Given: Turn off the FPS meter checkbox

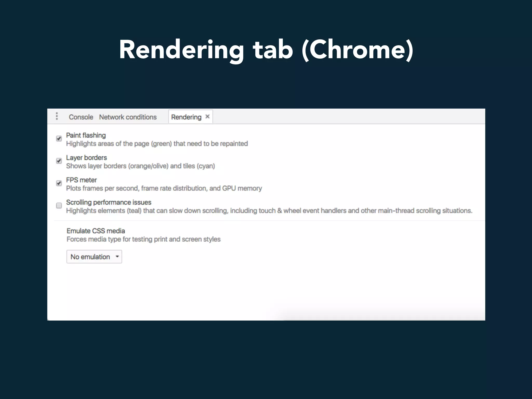Looking at the screenshot, I should coord(59,183).
